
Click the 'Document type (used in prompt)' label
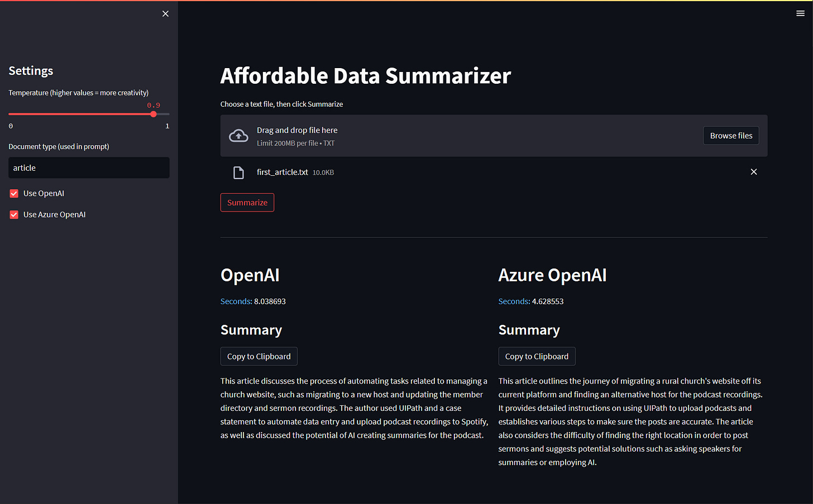59,147
